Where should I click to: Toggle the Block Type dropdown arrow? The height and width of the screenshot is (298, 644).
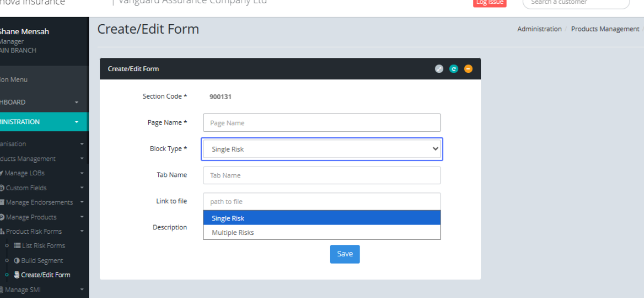pyautogui.click(x=435, y=149)
